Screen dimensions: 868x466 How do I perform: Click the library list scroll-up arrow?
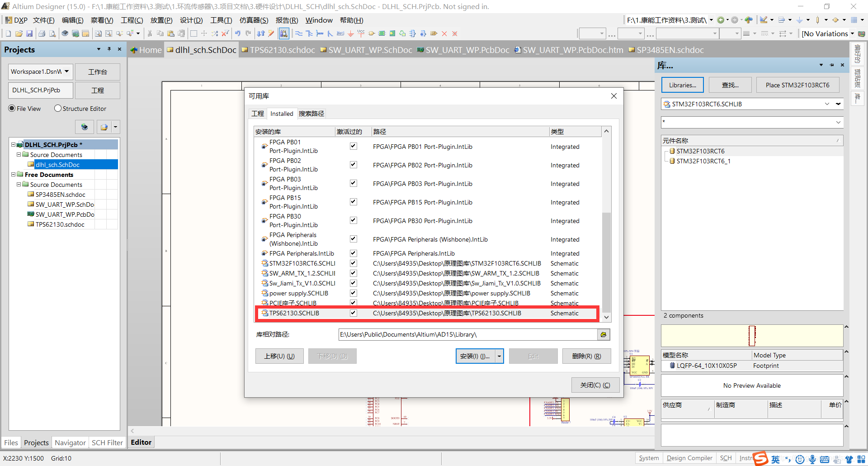(606, 131)
